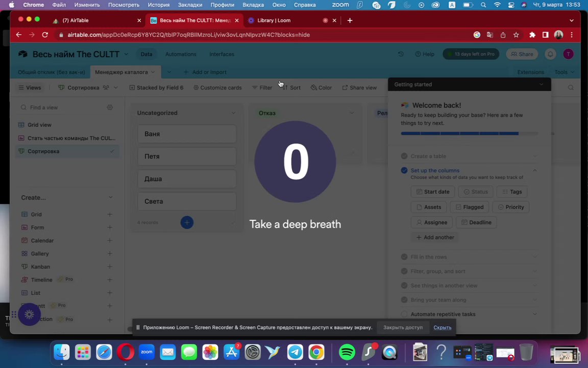Click the Bring your team along checkmark

[x=404, y=300]
